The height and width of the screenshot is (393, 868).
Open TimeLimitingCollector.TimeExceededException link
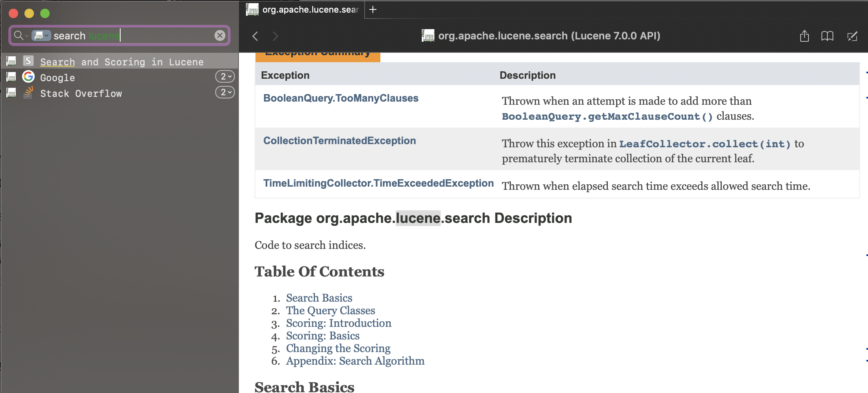pyautogui.click(x=378, y=183)
